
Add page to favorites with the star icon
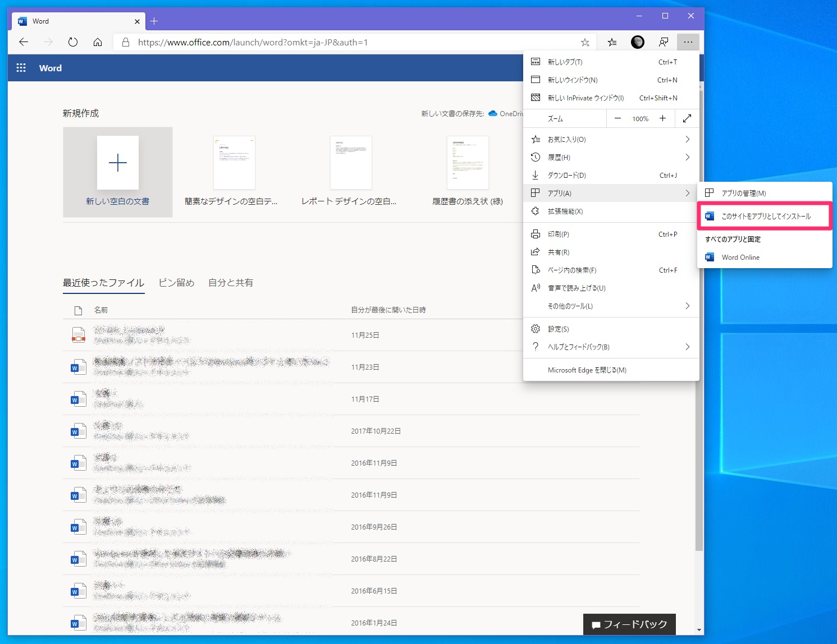tap(585, 42)
